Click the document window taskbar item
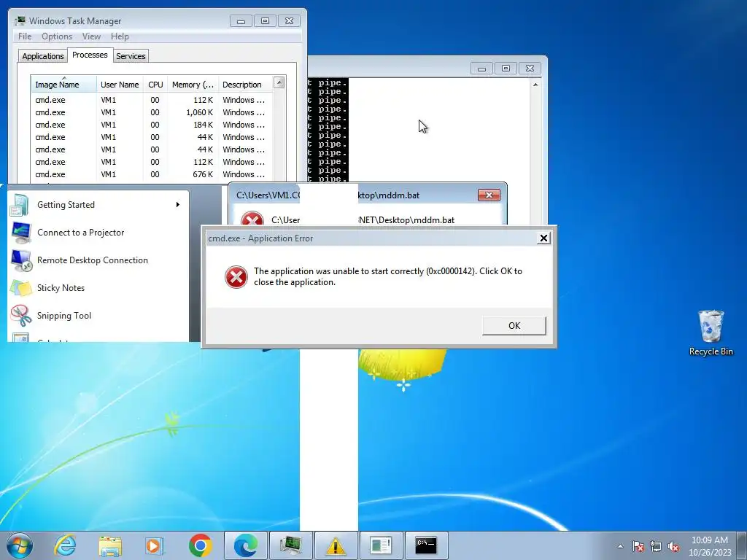This screenshot has height=560, width=747. tap(380, 545)
